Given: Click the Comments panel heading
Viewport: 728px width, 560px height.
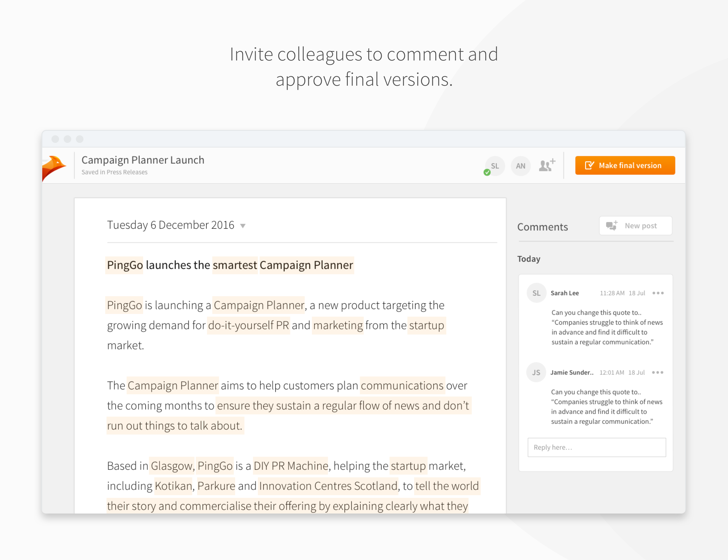Looking at the screenshot, I should click(x=542, y=227).
